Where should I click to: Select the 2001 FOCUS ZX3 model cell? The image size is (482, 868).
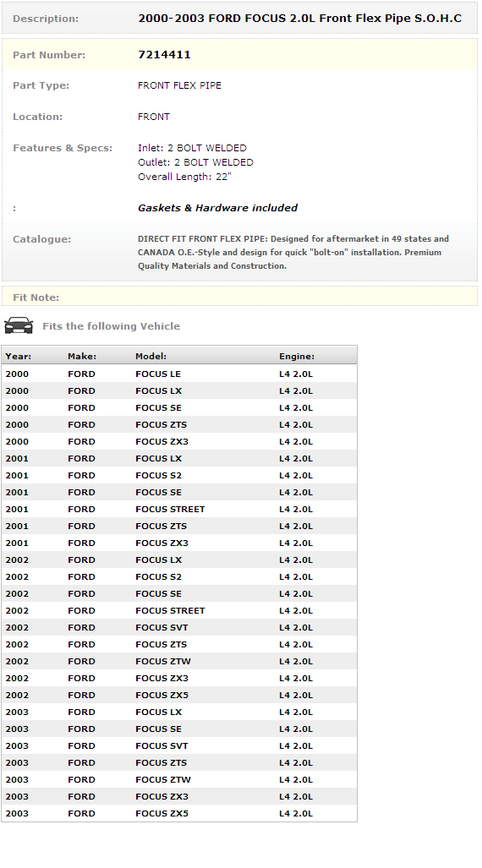[x=162, y=543]
